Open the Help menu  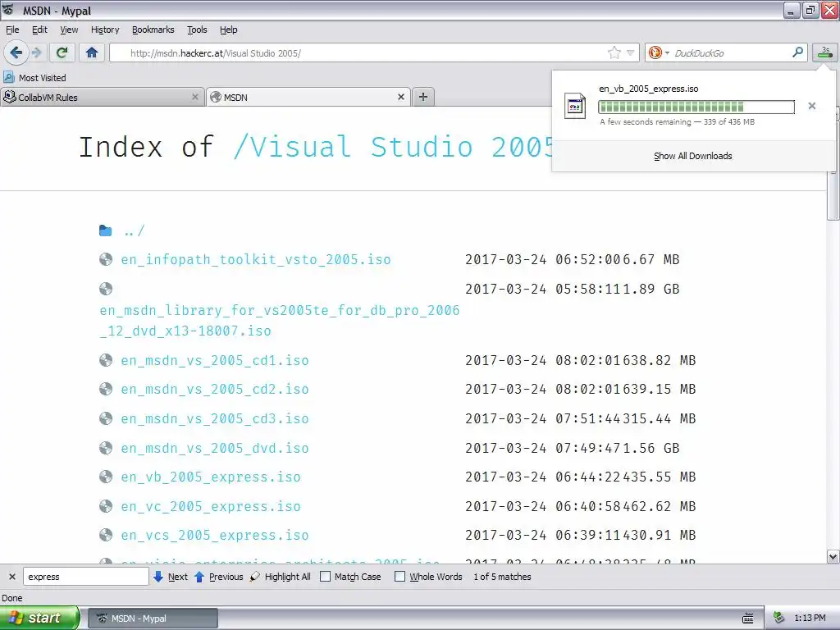(x=228, y=30)
